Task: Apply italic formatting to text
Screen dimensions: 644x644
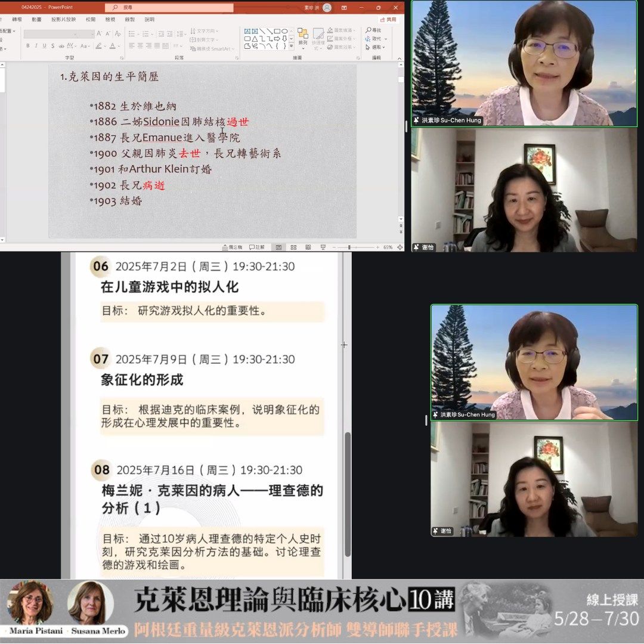Action: click(x=36, y=46)
